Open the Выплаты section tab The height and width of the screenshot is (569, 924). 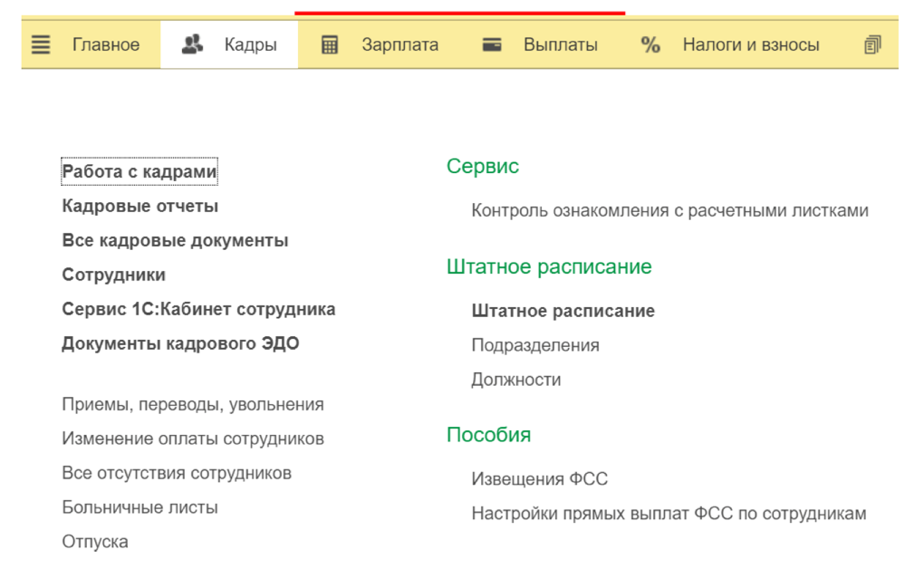[560, 44]
